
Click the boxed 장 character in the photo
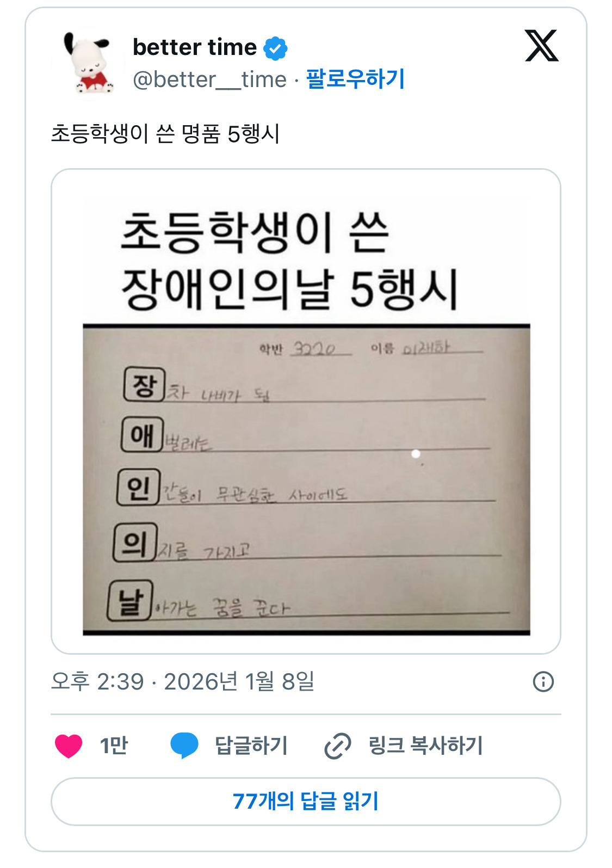tap(144, 385)
